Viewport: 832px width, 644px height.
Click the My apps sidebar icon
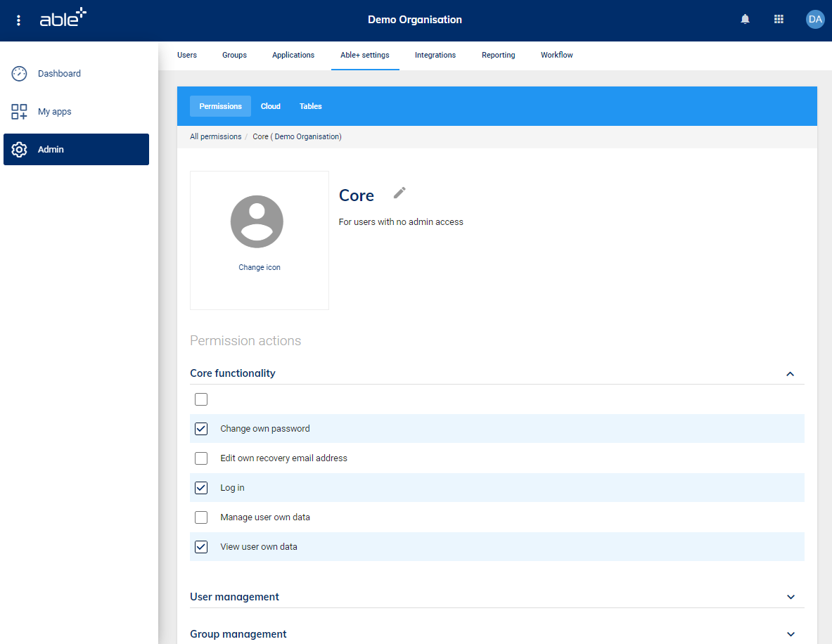coord(20,112)
